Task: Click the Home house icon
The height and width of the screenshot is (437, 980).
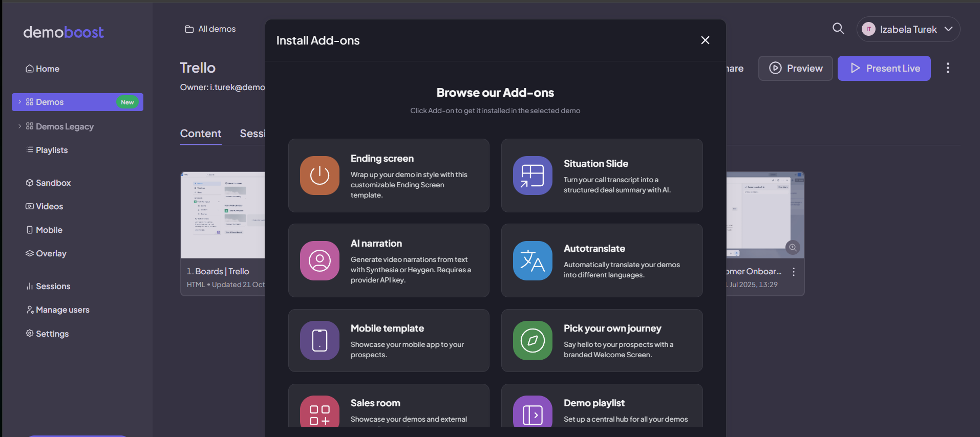Action: coord(30,69)
